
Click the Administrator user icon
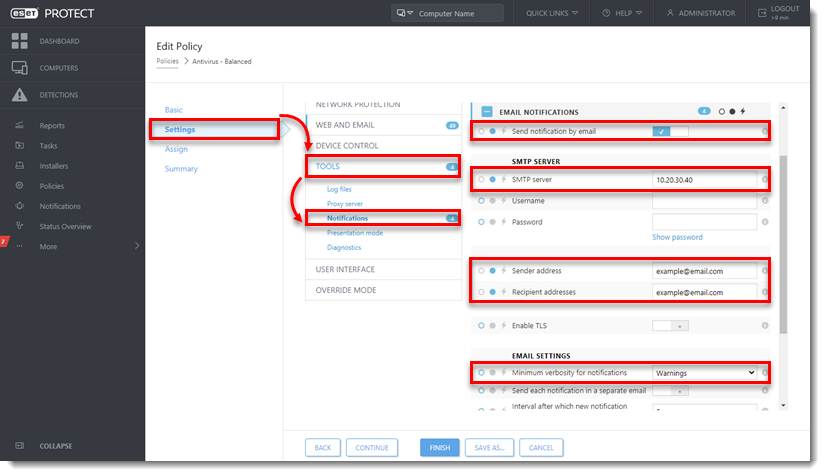pos(670,13)
